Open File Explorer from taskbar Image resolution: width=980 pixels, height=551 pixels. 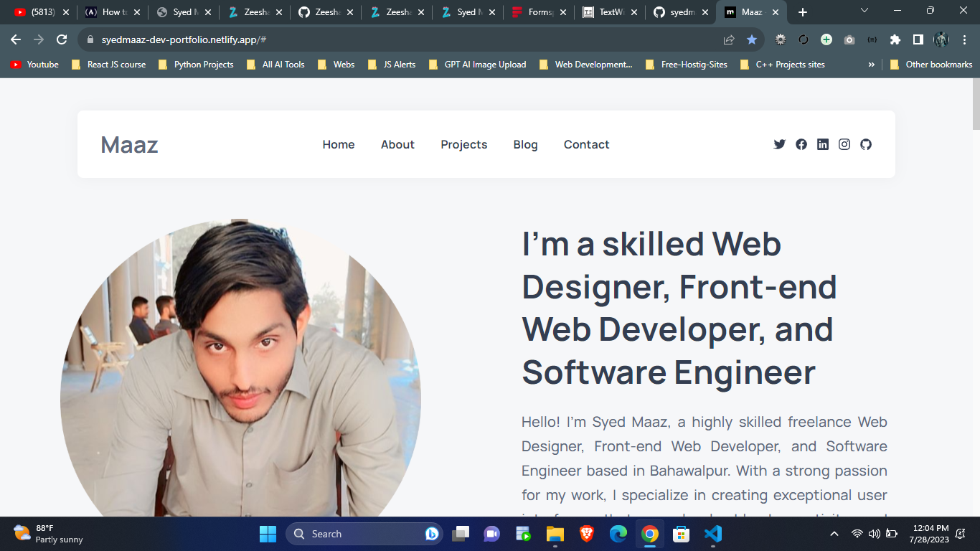coord(555,534)
